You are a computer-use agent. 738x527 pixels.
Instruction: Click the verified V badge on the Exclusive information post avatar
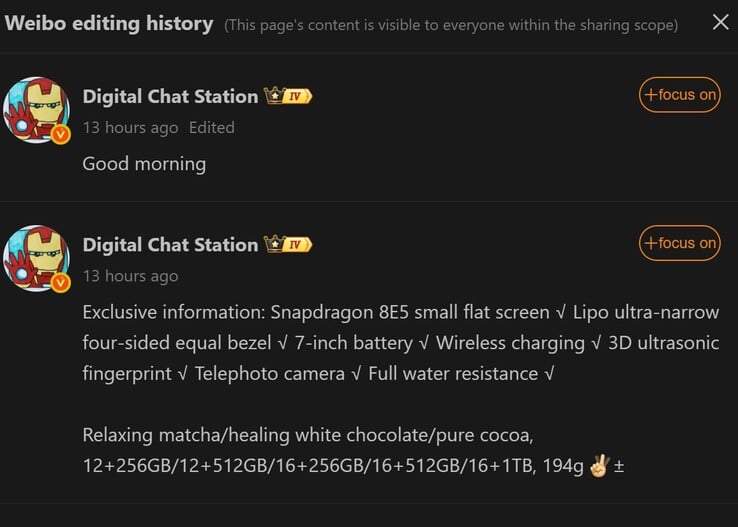(60, 283)
